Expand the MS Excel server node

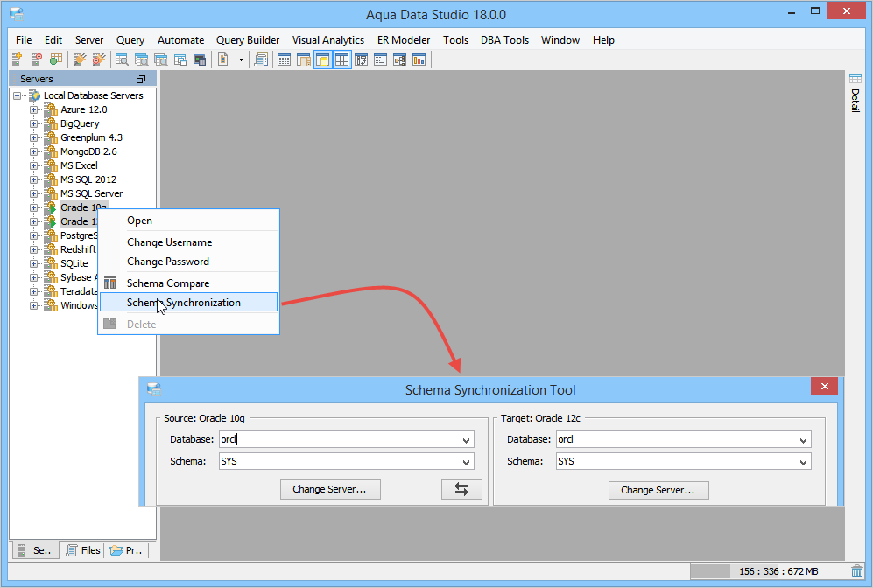click(34, 165)
